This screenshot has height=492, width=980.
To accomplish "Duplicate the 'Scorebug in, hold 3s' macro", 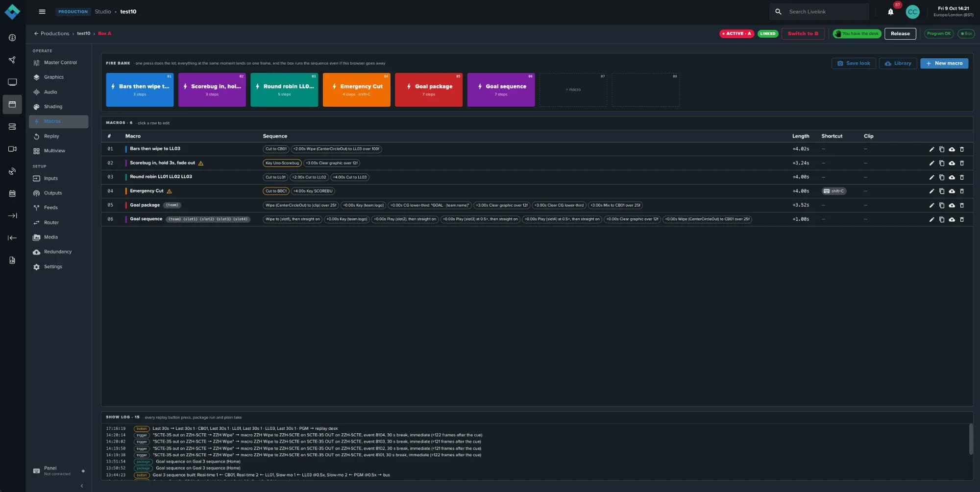I will pos(942,163).
